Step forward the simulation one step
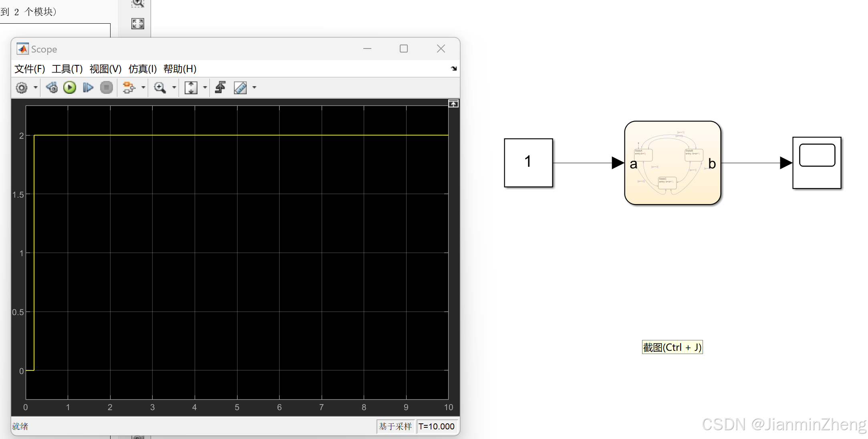 pos(88,87)
